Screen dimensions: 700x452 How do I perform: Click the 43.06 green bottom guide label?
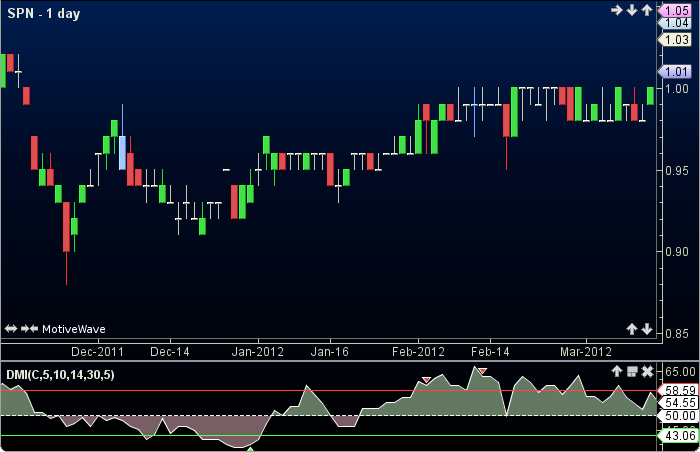point(679,435)
